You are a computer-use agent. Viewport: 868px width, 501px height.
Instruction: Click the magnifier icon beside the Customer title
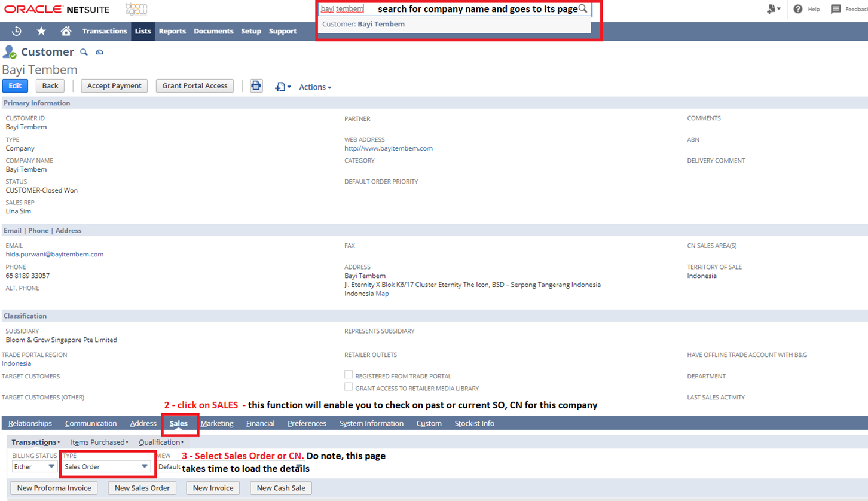click(x=84, y=53)
